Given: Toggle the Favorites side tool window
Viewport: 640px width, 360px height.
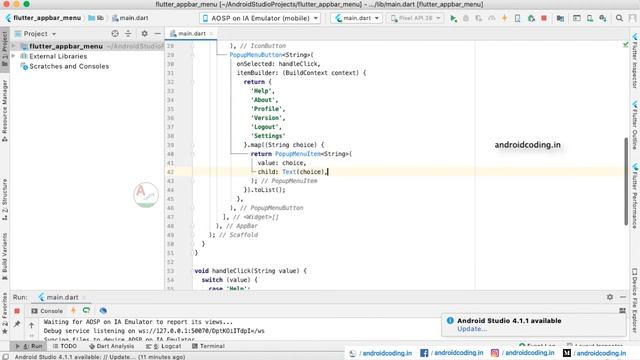Looking at the screenshot, I should coord(4,313).
